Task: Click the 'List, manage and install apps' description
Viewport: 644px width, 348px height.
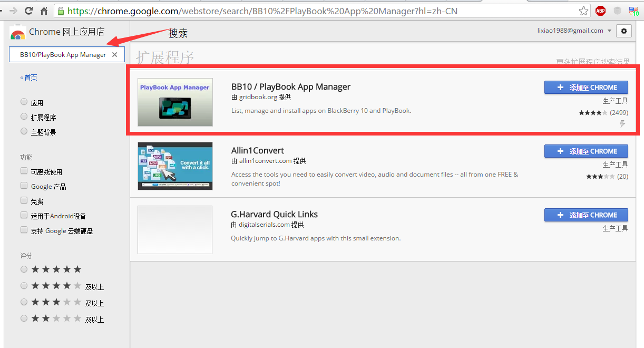Action: click(x=321, y=111)
